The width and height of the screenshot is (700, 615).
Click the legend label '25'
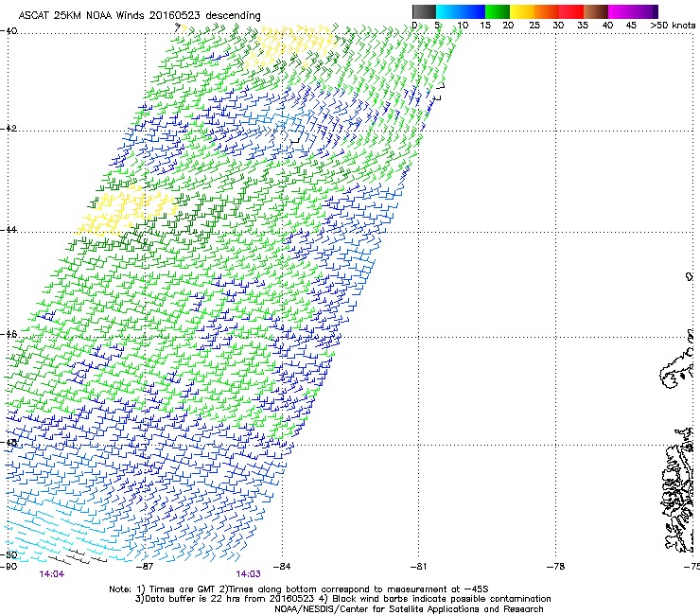534,25
